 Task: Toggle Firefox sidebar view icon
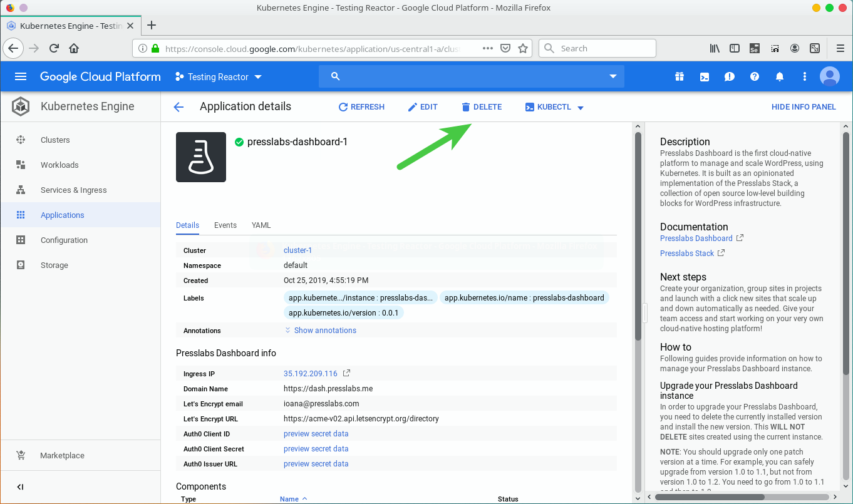(735, 48)
